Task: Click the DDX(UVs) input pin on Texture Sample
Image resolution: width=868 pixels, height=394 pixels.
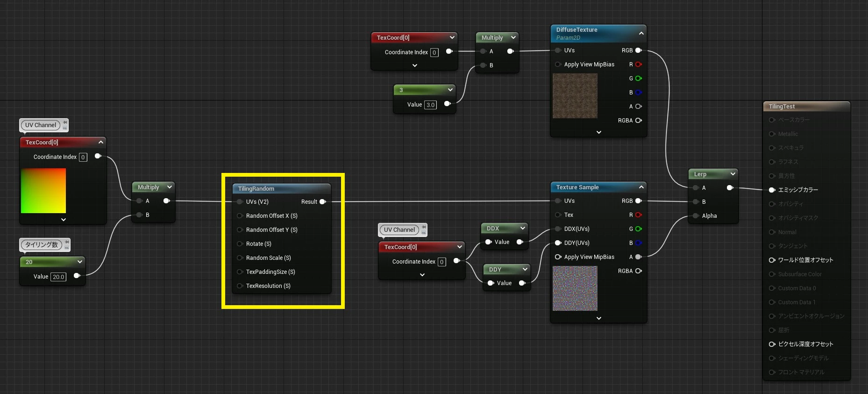Action: (x=558, y=229)
